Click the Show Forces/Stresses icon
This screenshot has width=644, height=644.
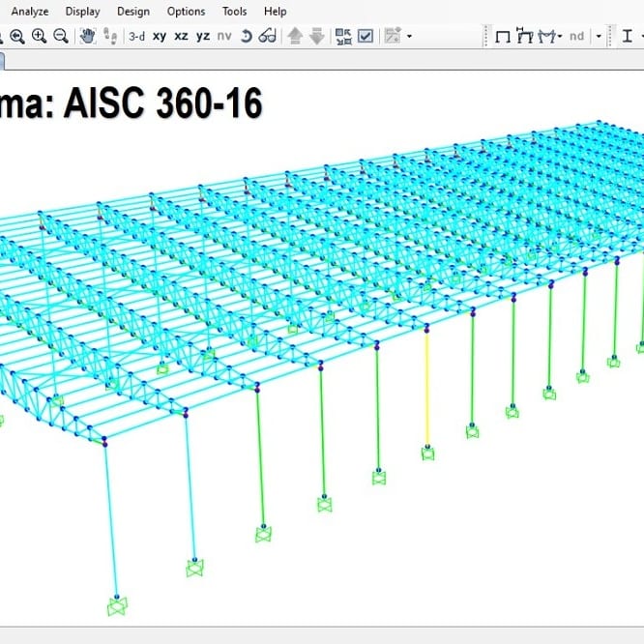[547, 36]
